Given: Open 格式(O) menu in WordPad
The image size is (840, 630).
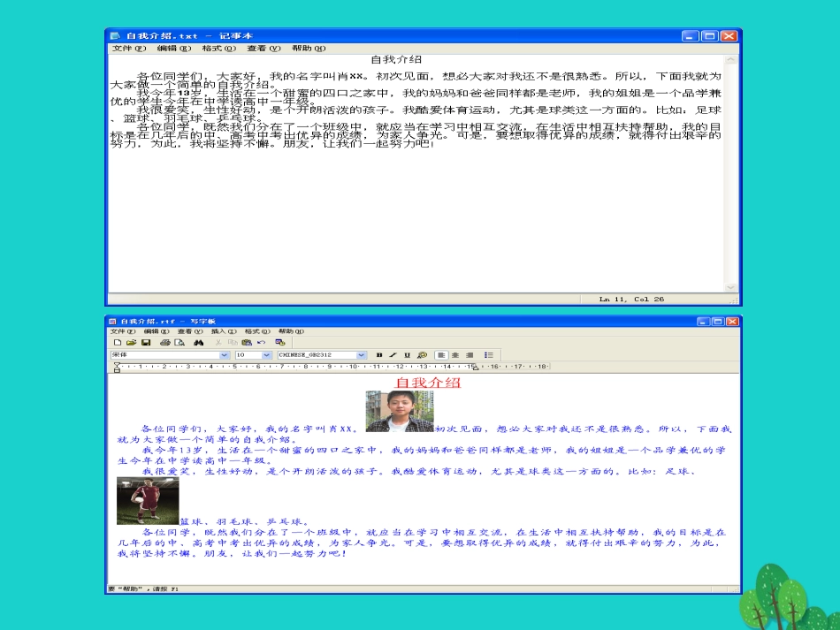Looking at the screenshot, I should 257,331.
